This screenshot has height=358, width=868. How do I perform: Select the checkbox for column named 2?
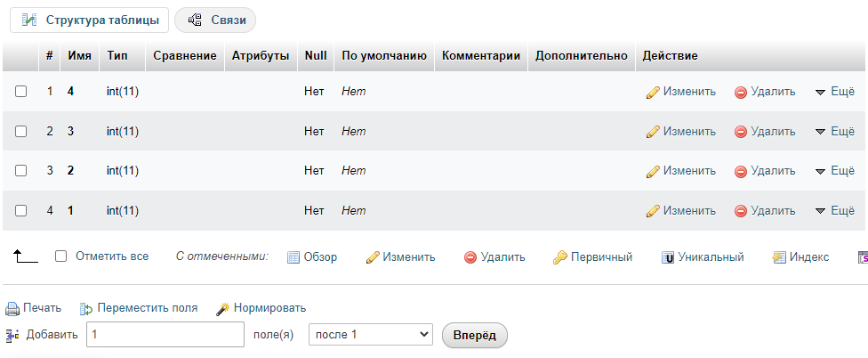pyautogui.click(x=21, y=171)
